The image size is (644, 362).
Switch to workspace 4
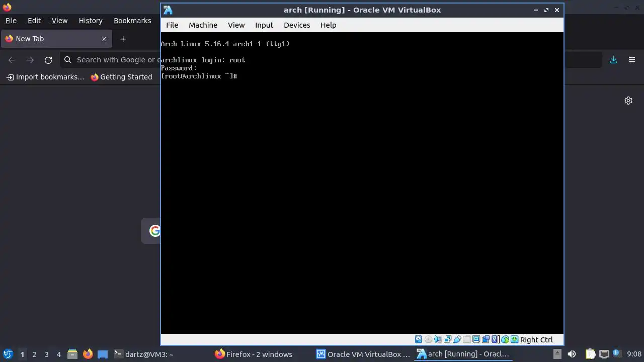pyautogui.click(x=58, y=354)
